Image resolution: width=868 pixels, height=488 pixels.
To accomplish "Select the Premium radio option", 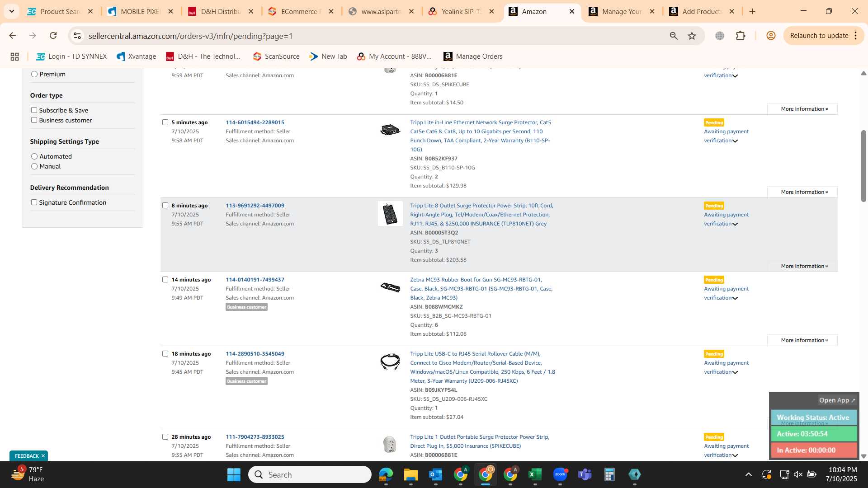I will [x=34, y=74].
